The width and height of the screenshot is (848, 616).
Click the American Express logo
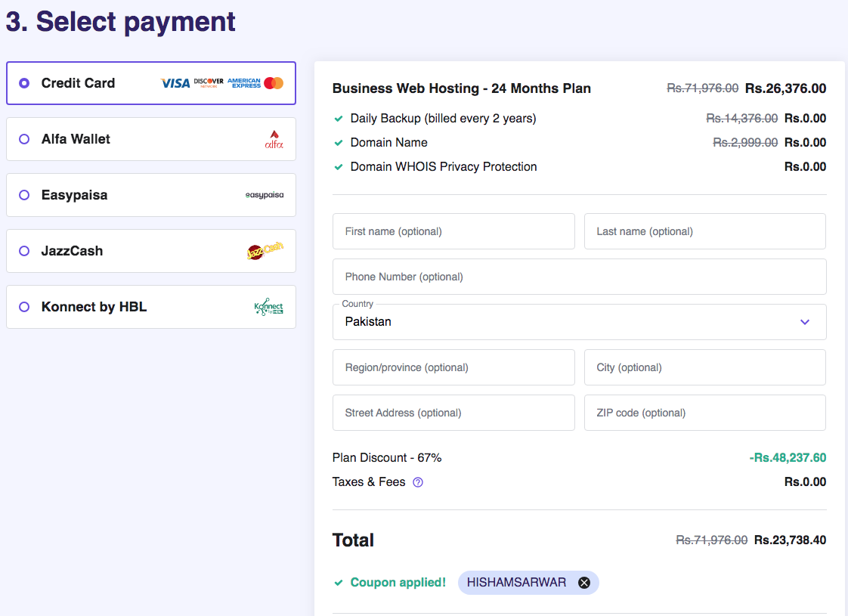click(x=243, y=83)
